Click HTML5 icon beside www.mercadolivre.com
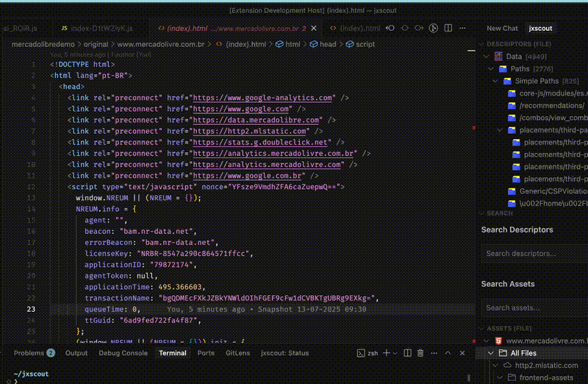The height and width of the screenshot is (384, 588). coord(498,341)
